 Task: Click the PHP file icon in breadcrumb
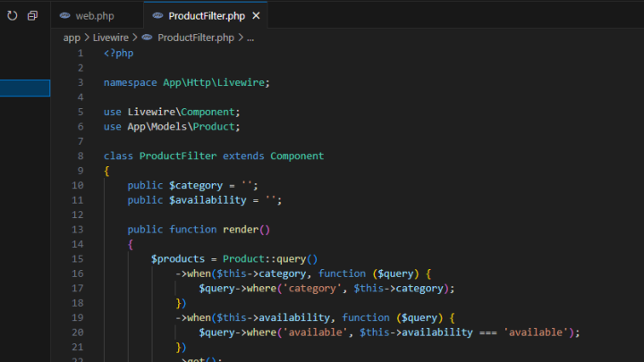[x=147, y=38]
